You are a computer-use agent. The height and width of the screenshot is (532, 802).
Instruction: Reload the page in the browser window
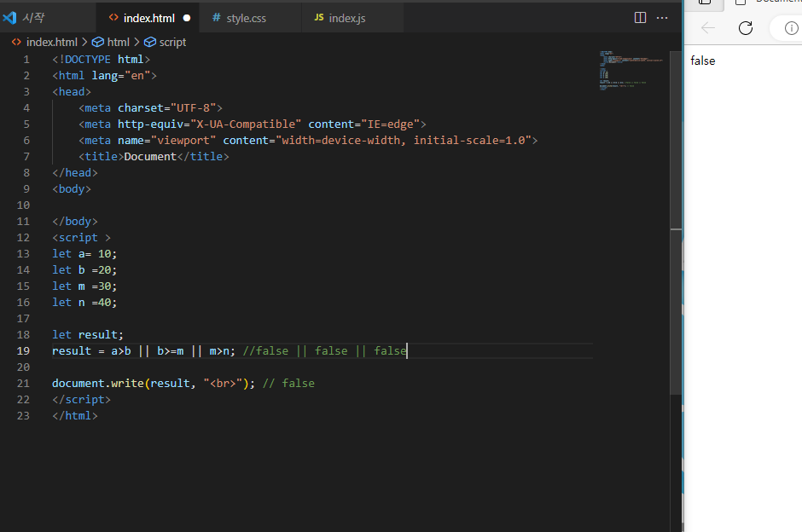(x=745, y=27)
